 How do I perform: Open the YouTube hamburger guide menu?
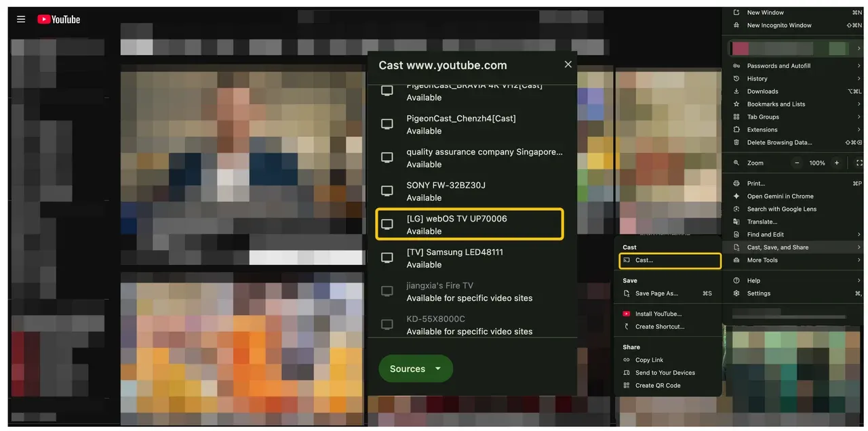coord(21,20)
